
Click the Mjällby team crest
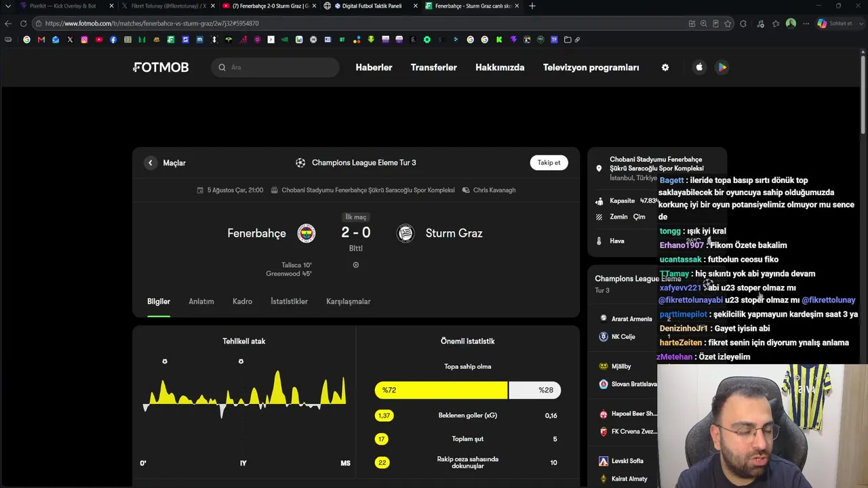tap(604, 366)
